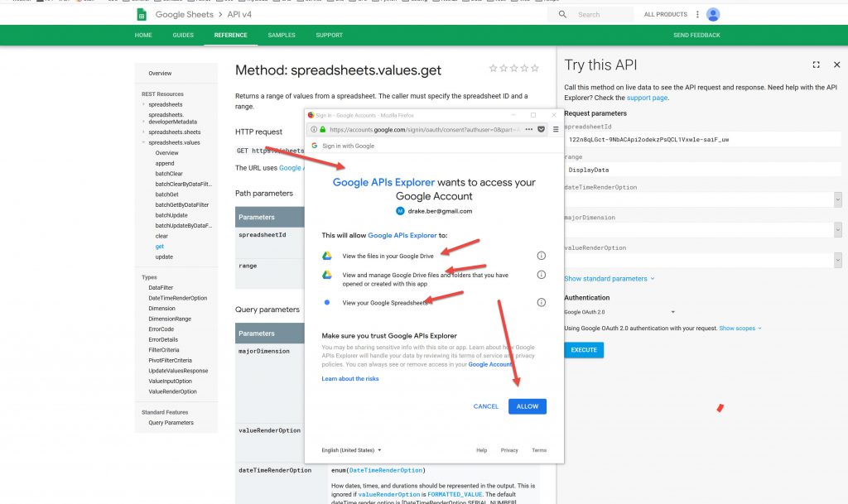Click the search magnifier icon
Screen dimensions: 848x504
point(563,14)
